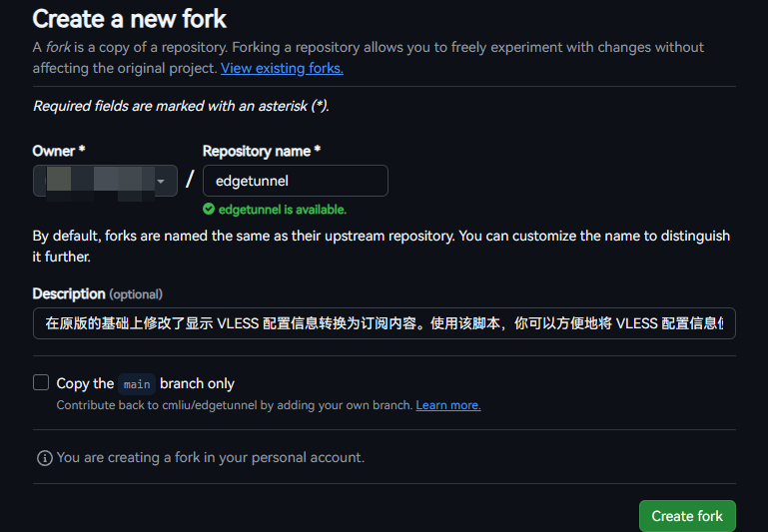Click the "main" branch name badge
This screenshot has height=532, width=768.
[x=137, y=383]
